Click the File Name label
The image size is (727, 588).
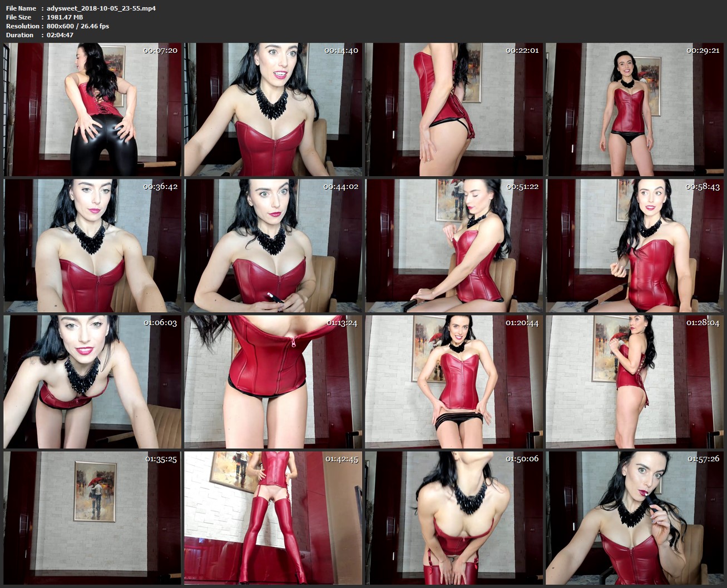21,8
